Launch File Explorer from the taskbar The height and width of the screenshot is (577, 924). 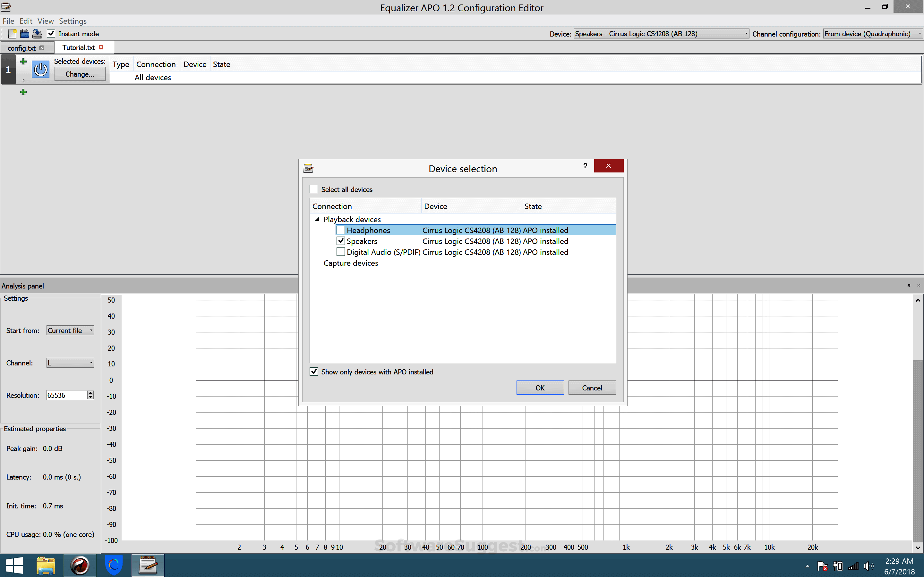pyautogui.click(x=46, y=566)
